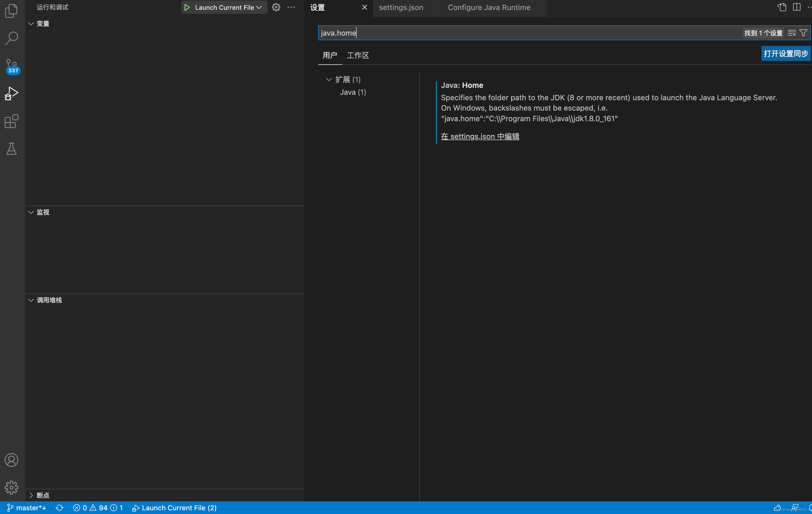This screenshot has width=812, height=514.
Task: Click the 在 settings.json 中编辑 link
Action: pyautogui.click(x=480, y=136)
